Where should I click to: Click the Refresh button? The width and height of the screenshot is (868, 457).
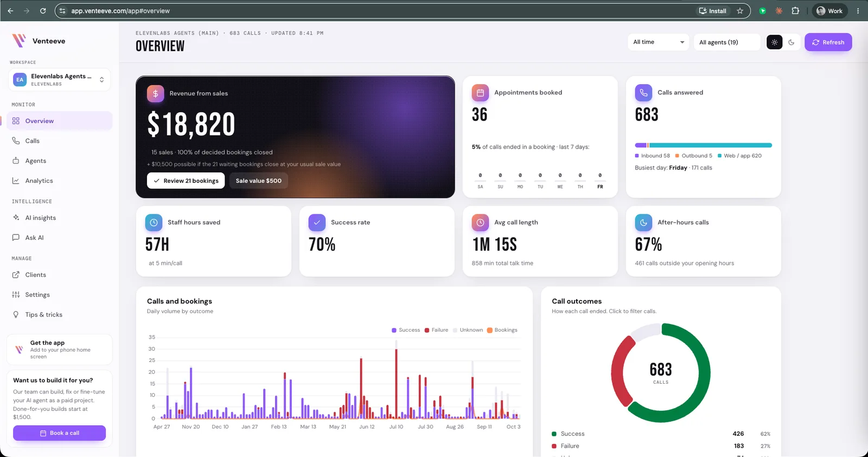tap(828, 42)
